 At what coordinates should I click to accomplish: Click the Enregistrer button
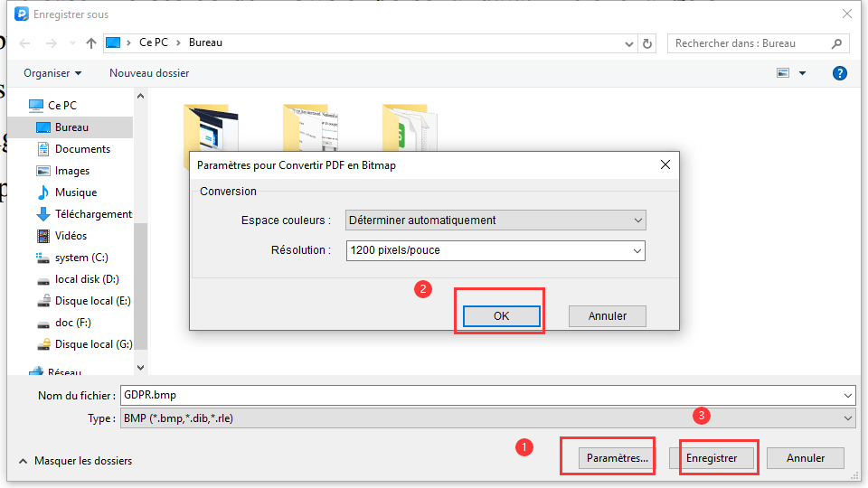tap(712, 458)
